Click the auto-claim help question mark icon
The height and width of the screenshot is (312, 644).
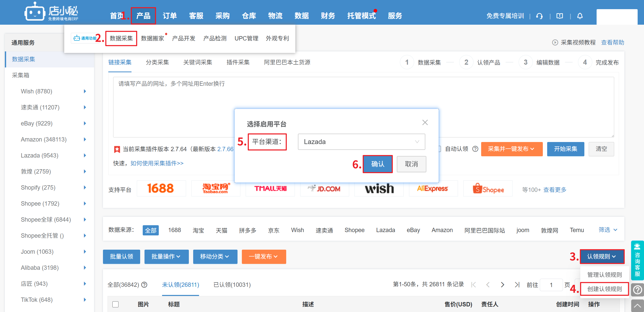[475, 149]
